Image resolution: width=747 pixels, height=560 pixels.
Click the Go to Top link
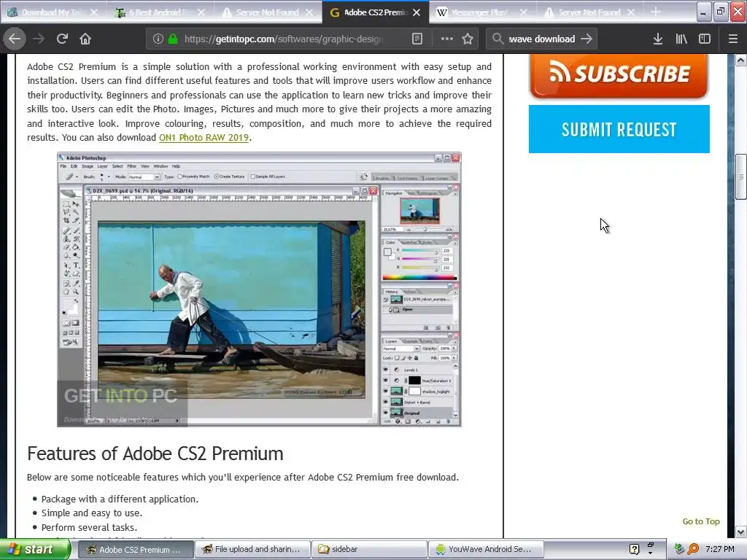click(x=701, y=521)
